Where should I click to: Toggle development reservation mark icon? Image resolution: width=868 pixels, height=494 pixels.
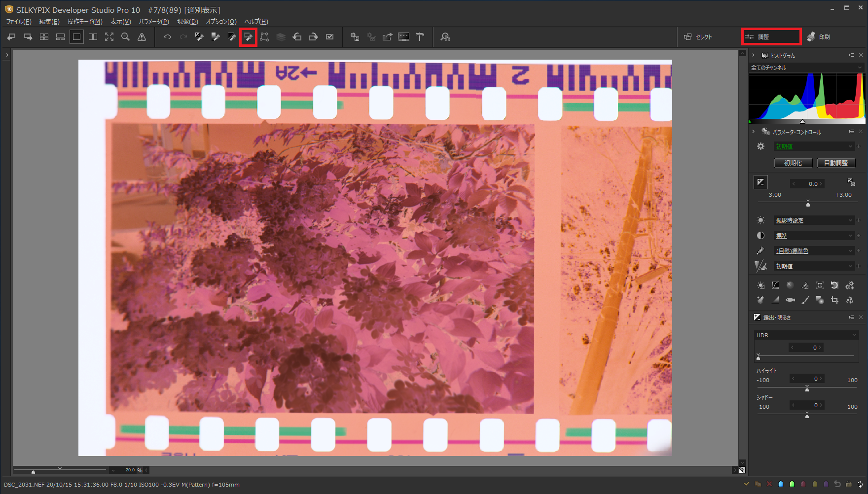coord(330,37)
